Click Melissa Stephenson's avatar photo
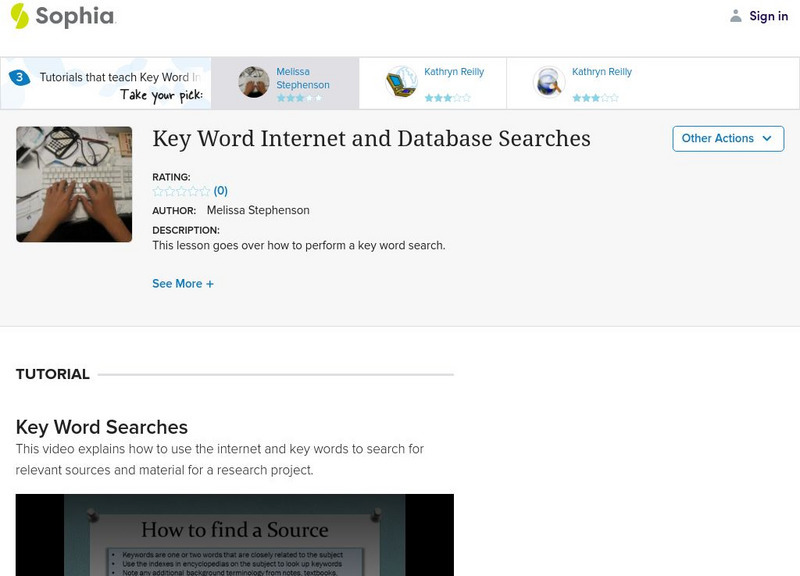This screenshot has height=576, width=800. tap(254, 82)
